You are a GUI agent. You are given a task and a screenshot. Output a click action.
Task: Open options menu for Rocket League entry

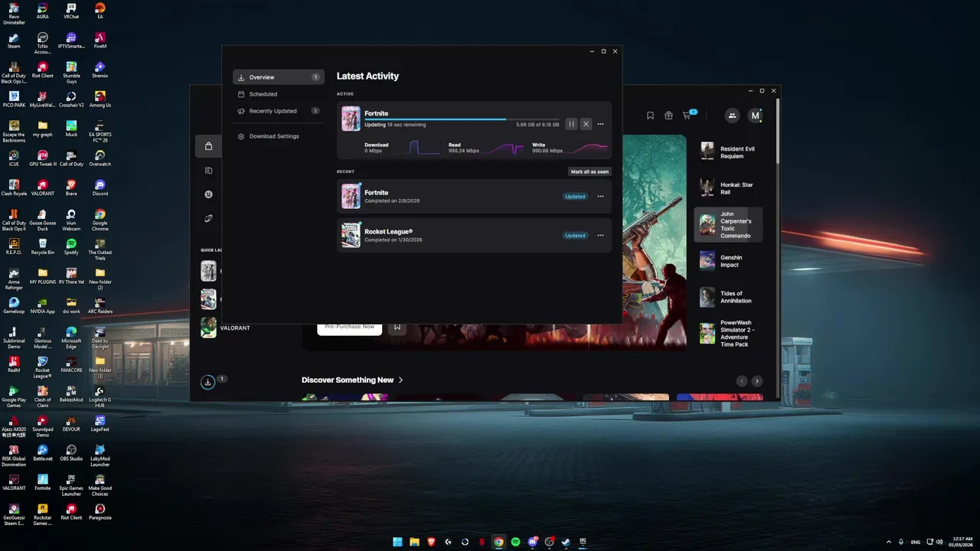click(600, 236)
